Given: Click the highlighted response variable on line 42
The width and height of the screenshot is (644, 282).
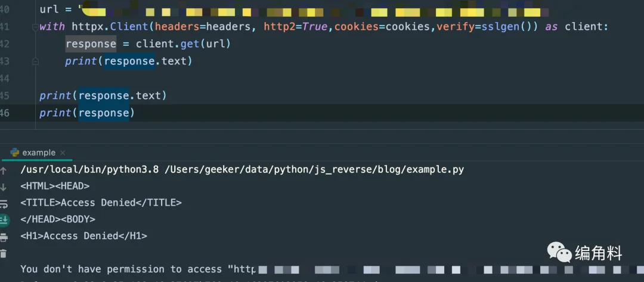Looking at the screenshot, I should click(91, 44).
